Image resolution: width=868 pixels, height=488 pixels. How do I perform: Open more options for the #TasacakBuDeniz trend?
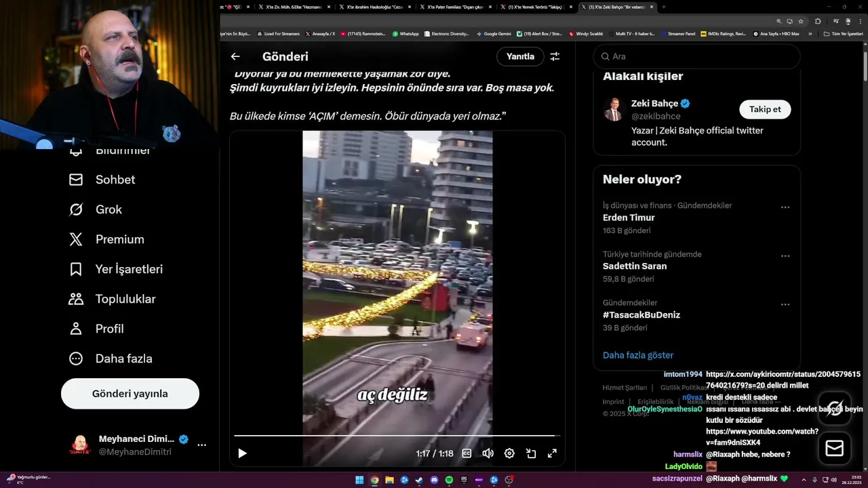[x=785, y=304]
